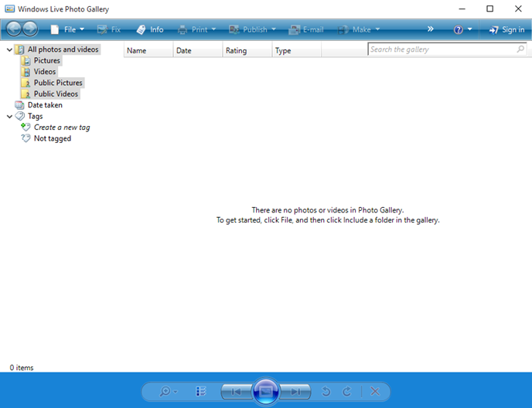Click the E-mail toolbar button
Image resolution: width=532 pixels, height=408 pixels.
point(306,29)
